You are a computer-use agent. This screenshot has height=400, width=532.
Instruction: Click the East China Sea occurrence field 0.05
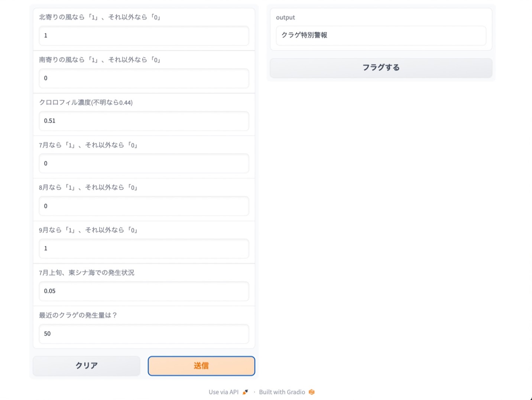[144, 291]
